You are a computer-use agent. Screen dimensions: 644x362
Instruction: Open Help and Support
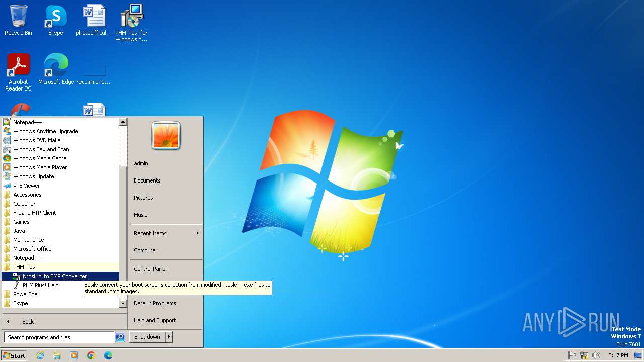pyautogui.click(x=166, y=320)
